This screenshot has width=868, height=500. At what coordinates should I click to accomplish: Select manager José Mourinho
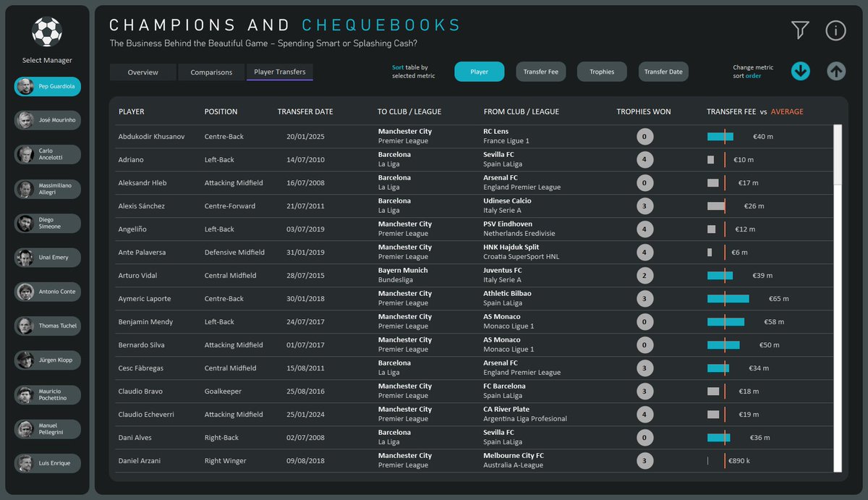click(48, 120)
